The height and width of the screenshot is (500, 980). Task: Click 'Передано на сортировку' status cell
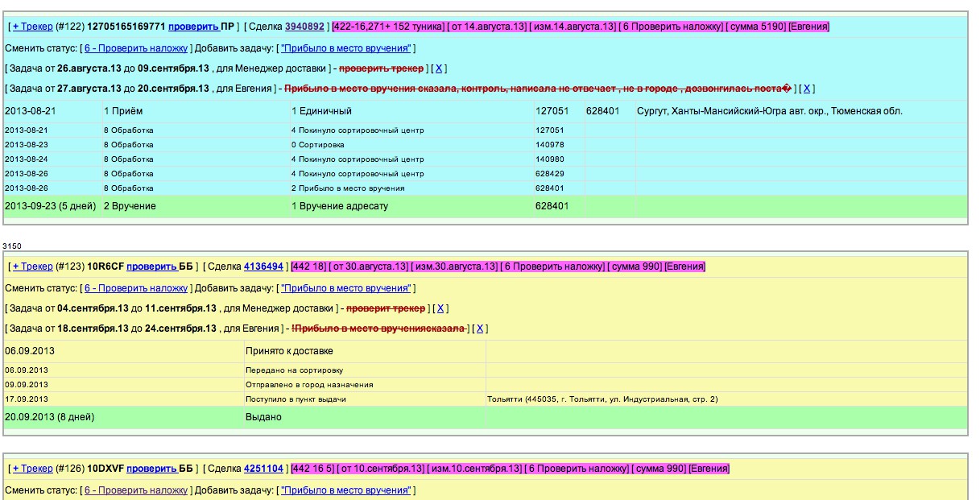tap(365, 370)
